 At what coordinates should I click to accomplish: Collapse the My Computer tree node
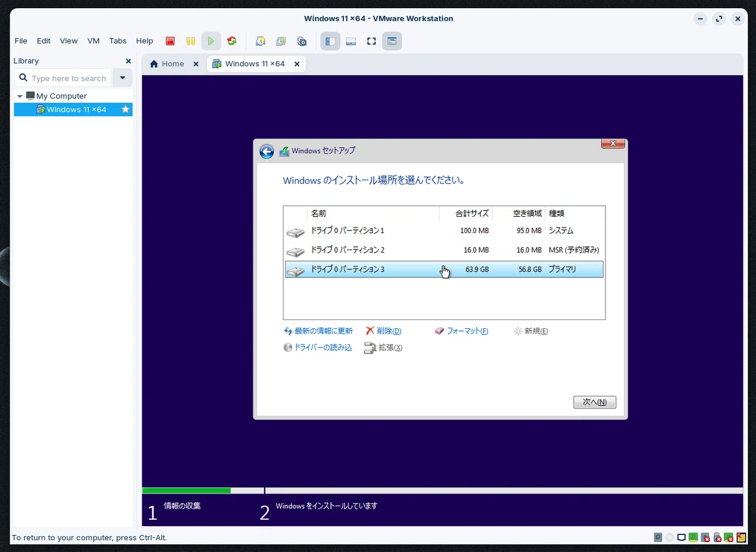tap(20, 96)
